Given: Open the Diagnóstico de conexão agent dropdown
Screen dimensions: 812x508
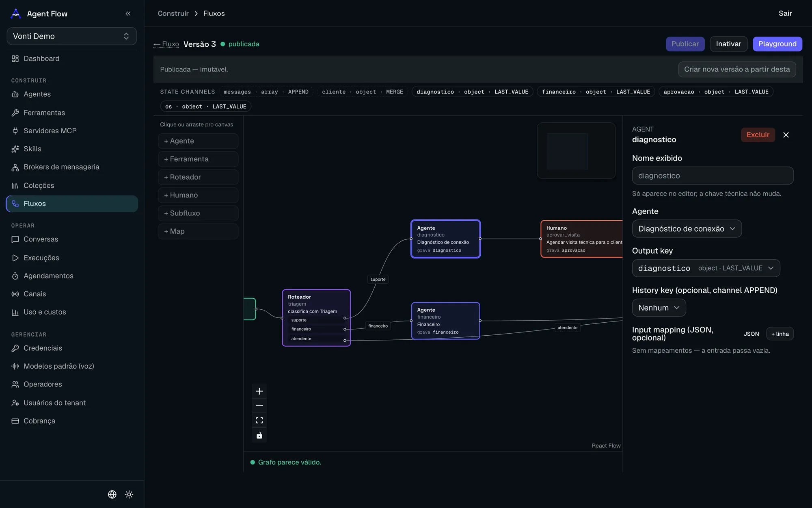Looking at the screenshot, I should [687, 229].
